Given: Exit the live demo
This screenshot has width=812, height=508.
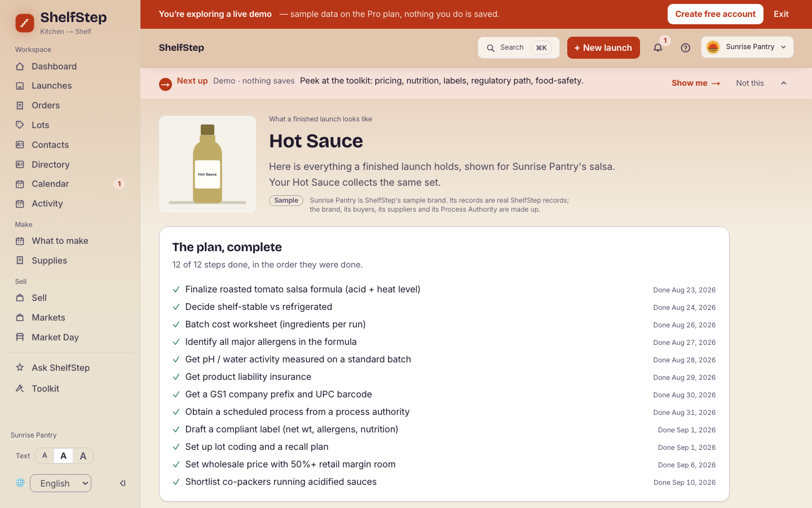Looking at the screenshot, I should click(781, 14).
